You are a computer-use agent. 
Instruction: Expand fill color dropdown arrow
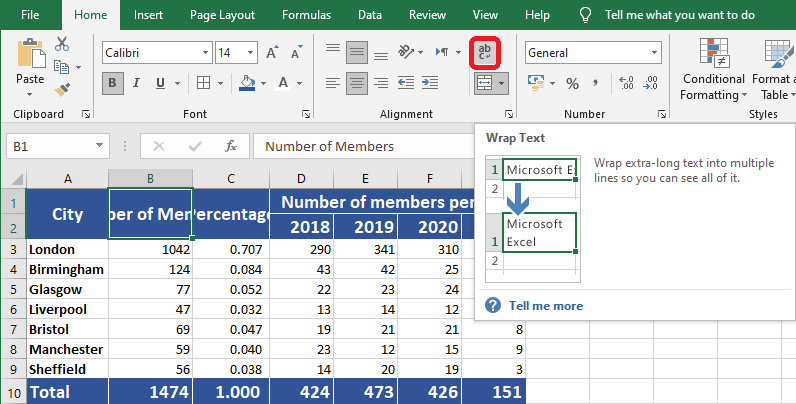[x=263, y=83]
